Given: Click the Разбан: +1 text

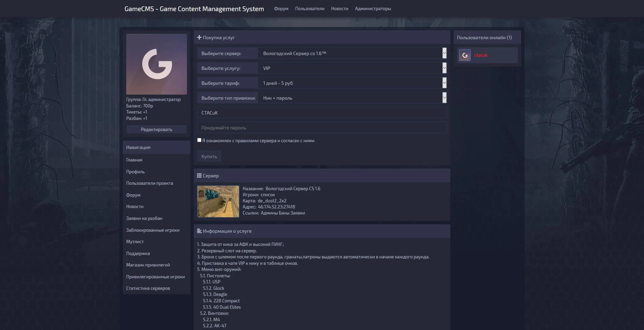Looking at the screenshot, I should pyautogui.click(x=137, y=119).
